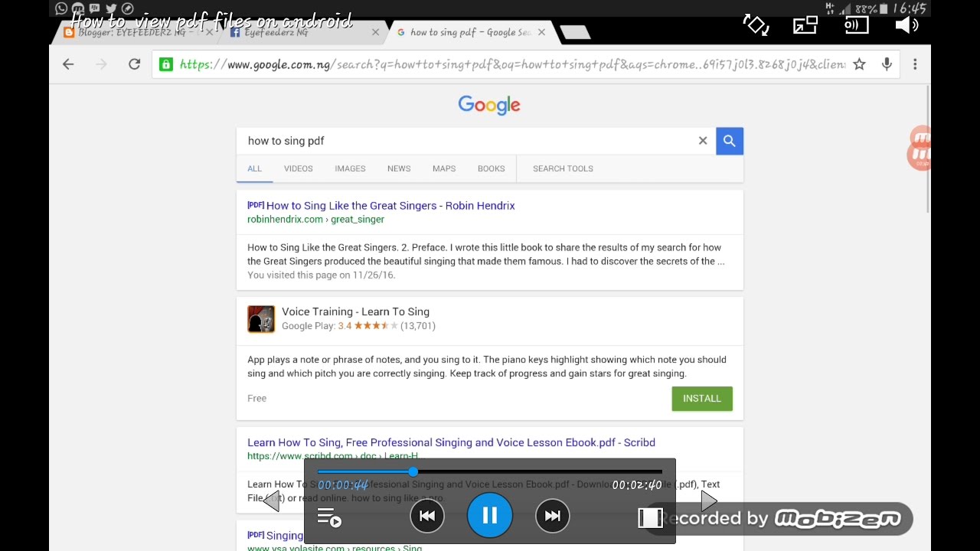Click the robinhendrix.com › great_singer URL
980x551 pixels.
point(315,219)
